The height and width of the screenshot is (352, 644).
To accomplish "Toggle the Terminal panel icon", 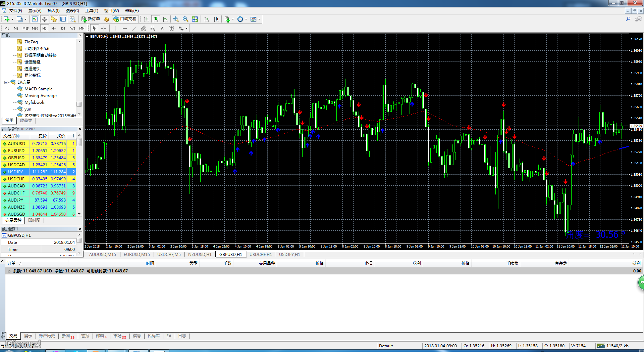I will 63,19.
